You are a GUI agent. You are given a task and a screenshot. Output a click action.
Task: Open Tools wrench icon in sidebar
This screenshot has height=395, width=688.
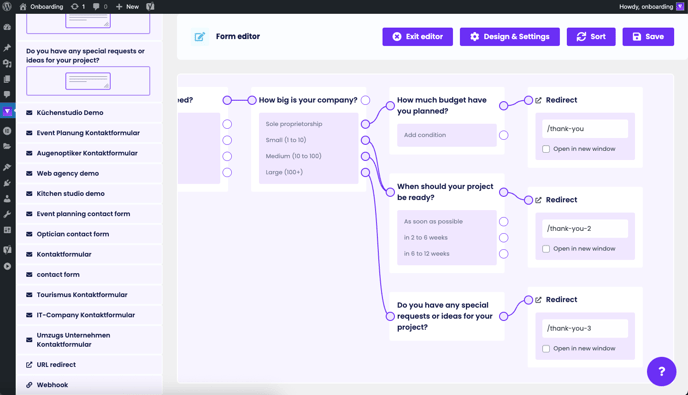pos(7,214)
